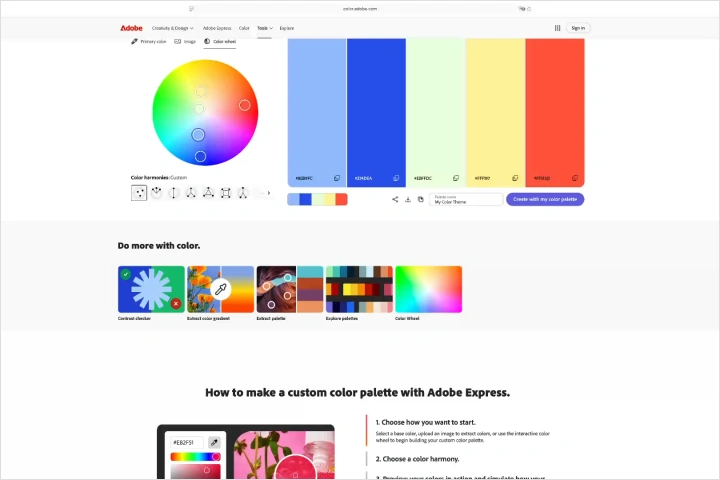Image resolution: width=720 pixels, height=480 pixels.
Task: Click the mini palette preview strip
Action: coord(317,199)
